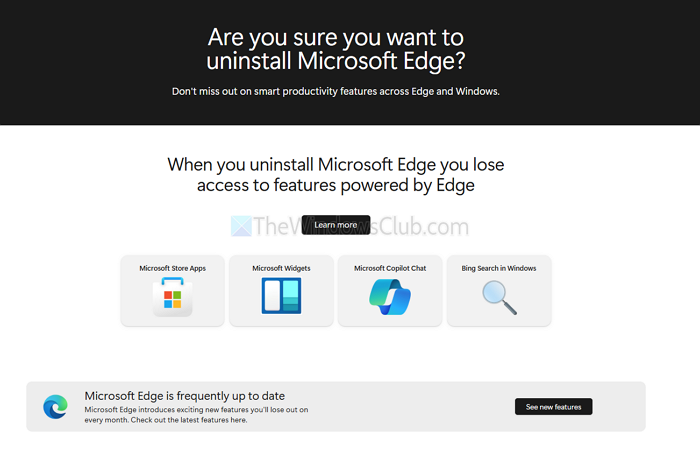The image size is (700, 452).
Task: Click the Microsoft Widgets panel icon
Action: click(x=281, y=297)
